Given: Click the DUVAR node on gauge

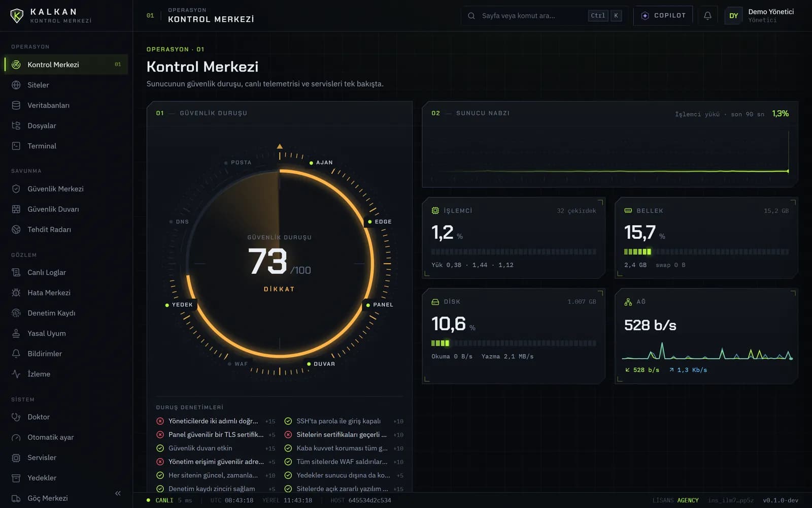Looking at the screenshot, I should [321, 364].
